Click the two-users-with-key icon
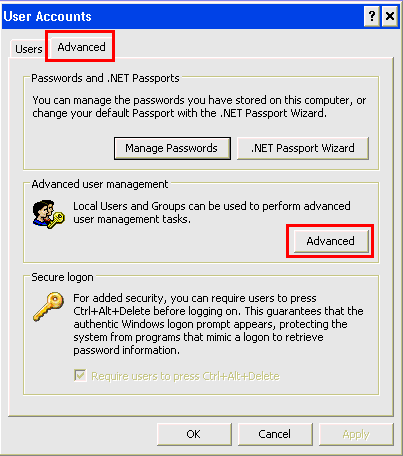Screen dimensions: 403x456 tap(49, 214)
